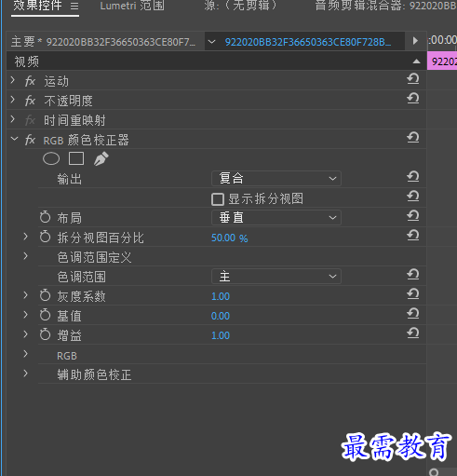Click the master clip name 主要 * 922020BB32F...

(x=103, y=42)
